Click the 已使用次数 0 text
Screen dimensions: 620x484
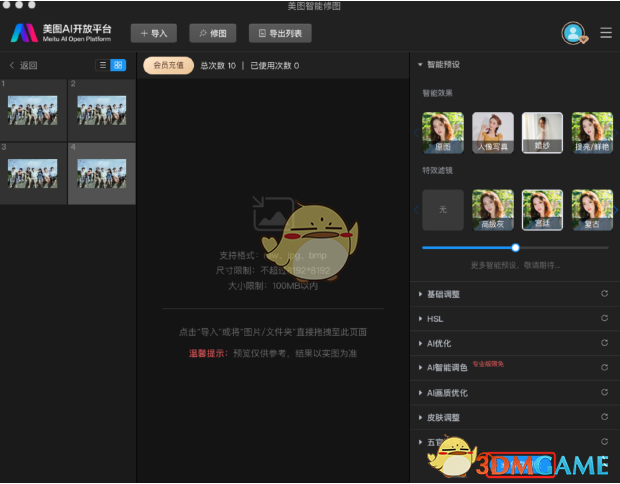(274, 66)
